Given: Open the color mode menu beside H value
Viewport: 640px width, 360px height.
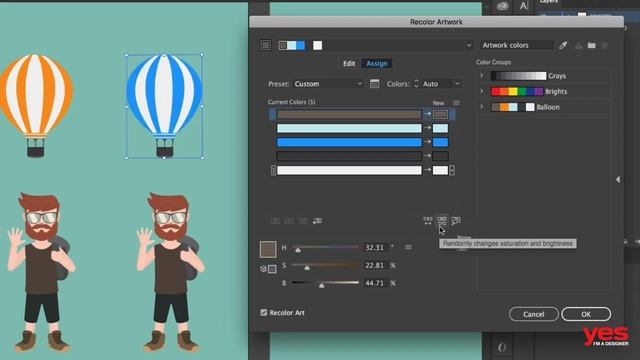Looking at the screenshot, I should [408, 247].
